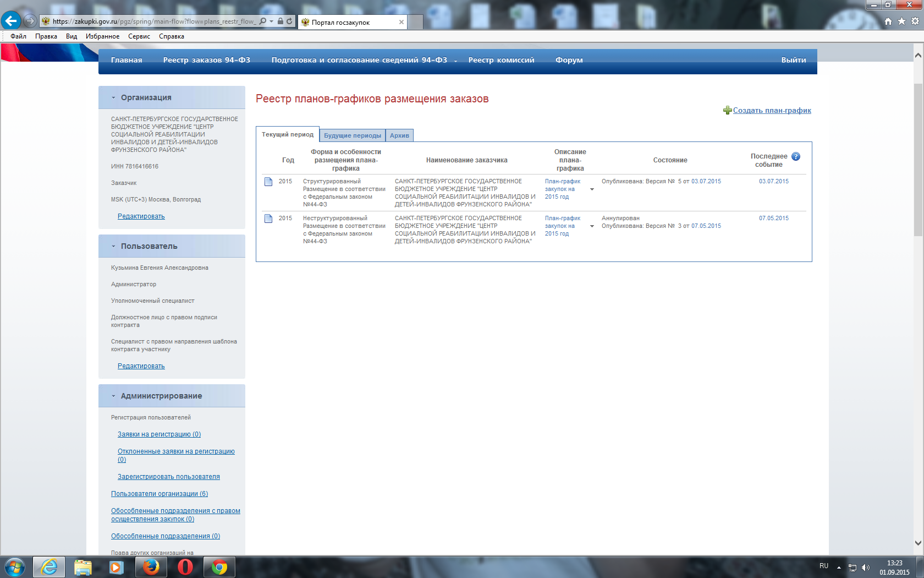Open the volume speaker icon in the tray
This screenshot has height=578, width=924.
pos(866,568)
